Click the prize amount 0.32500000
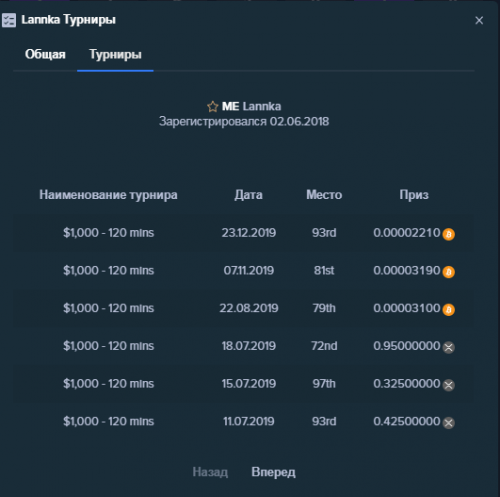 [x=407, y=383]
